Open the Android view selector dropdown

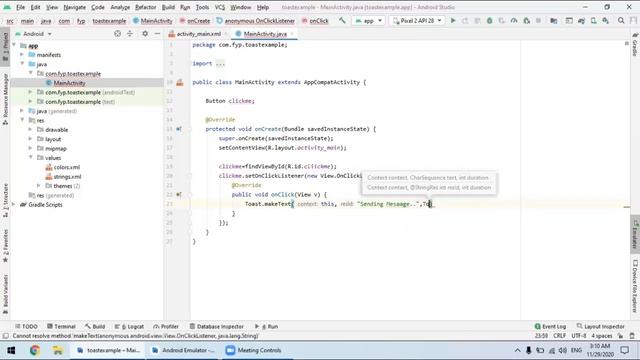[33, 34]
